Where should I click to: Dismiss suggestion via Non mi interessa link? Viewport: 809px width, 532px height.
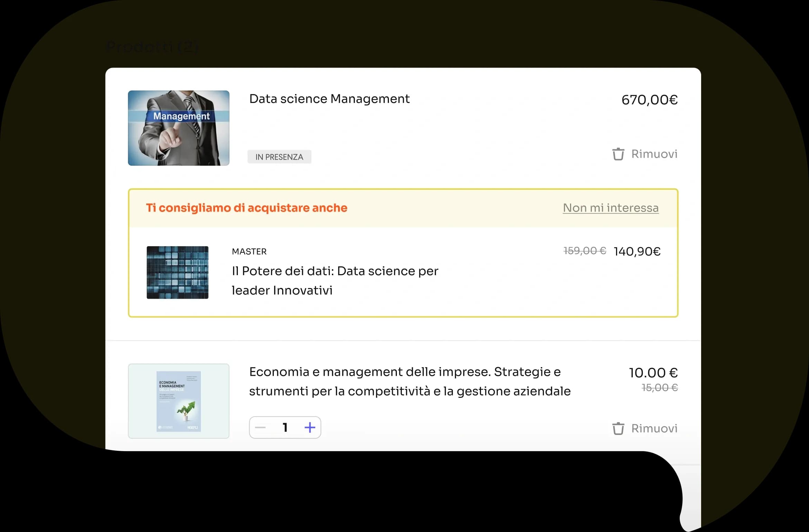(x=611, y=208)
